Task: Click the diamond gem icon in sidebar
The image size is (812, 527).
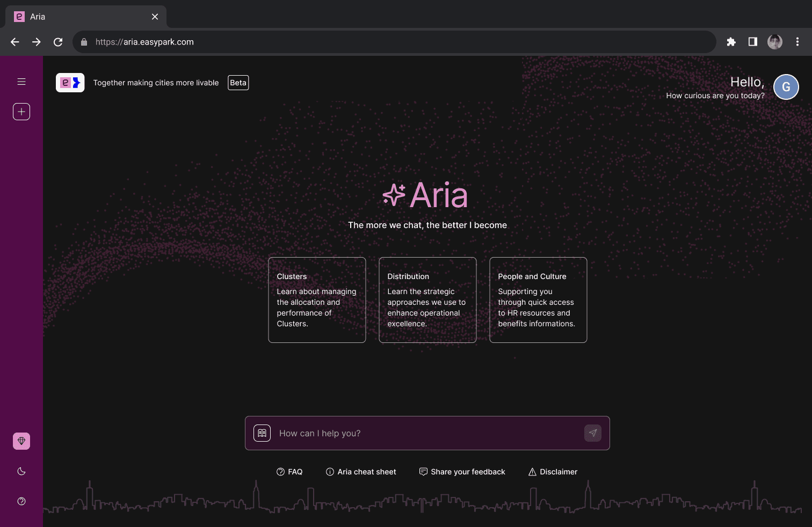Action: click(21, 441)
